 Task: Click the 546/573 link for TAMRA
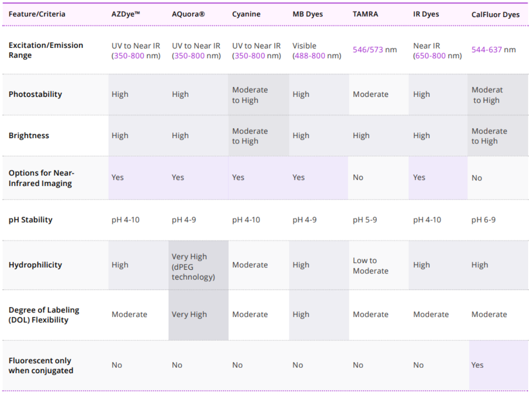[368, 49]
